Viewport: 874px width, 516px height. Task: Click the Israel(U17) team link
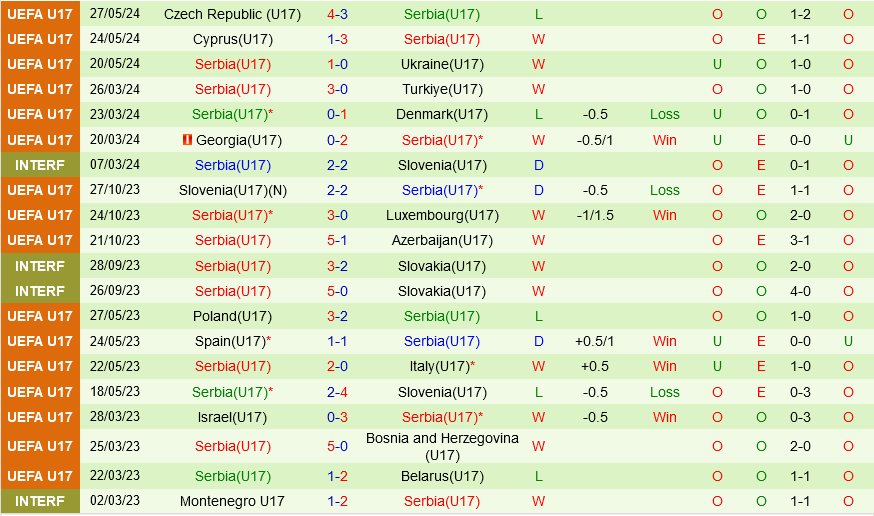pos(232,417)
